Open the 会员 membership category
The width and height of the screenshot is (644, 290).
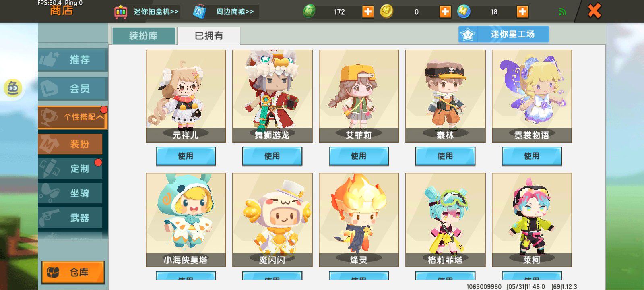[73, 88]
